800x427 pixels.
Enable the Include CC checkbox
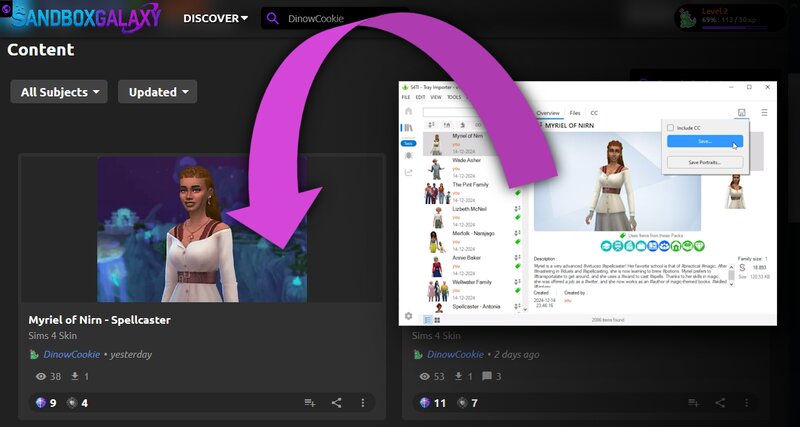(671, 128)
